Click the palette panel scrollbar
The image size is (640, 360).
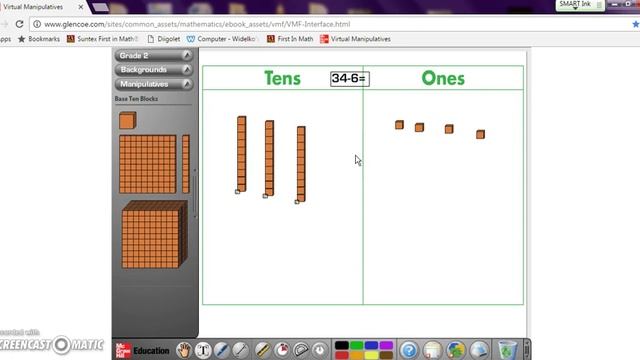195,193
